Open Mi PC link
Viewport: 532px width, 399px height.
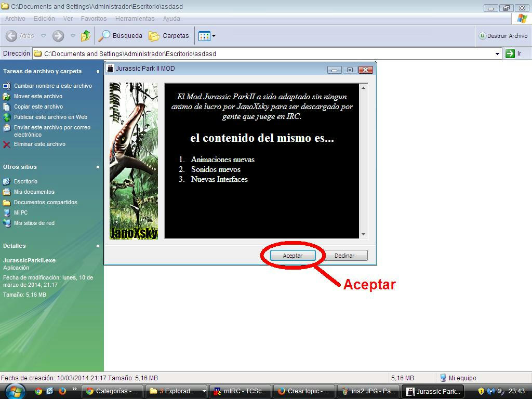pyautogui.click(x=21, y=212)
